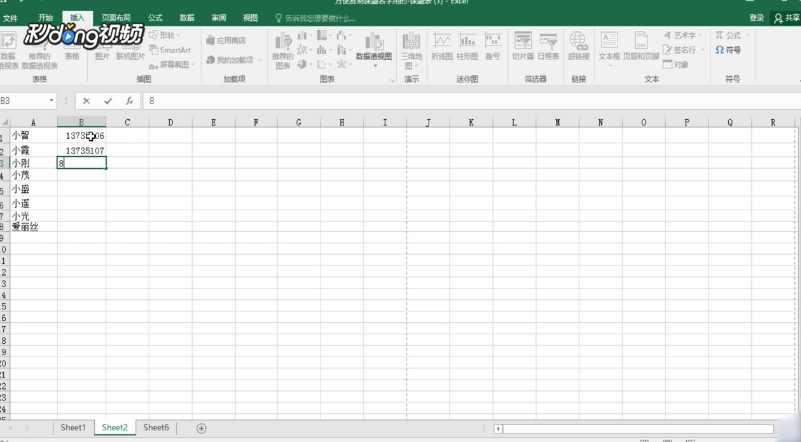
Task: Switch to the View (视图) tab
Action: [x=250, y=18]
